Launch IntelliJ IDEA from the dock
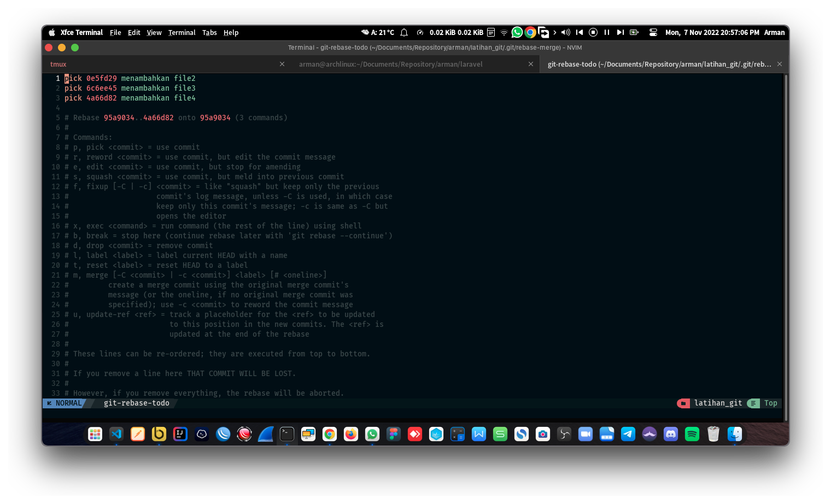 pyautogui.click(x=180, y=434)
